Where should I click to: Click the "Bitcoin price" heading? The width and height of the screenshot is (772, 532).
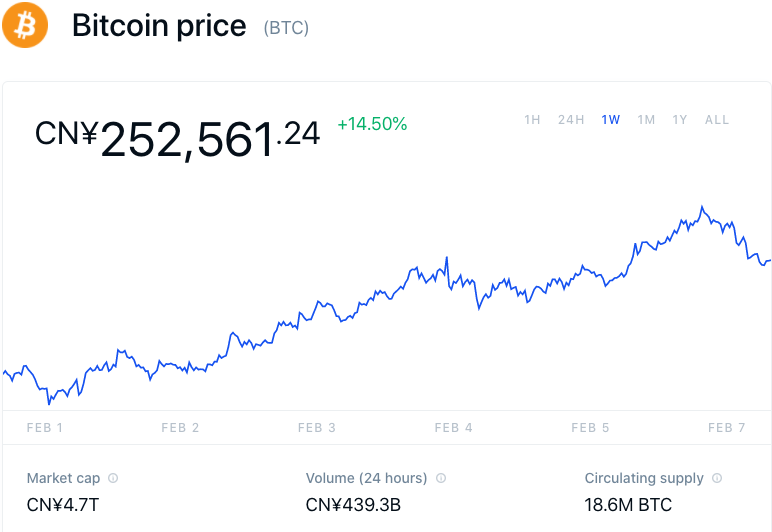(x=159, y=26)
